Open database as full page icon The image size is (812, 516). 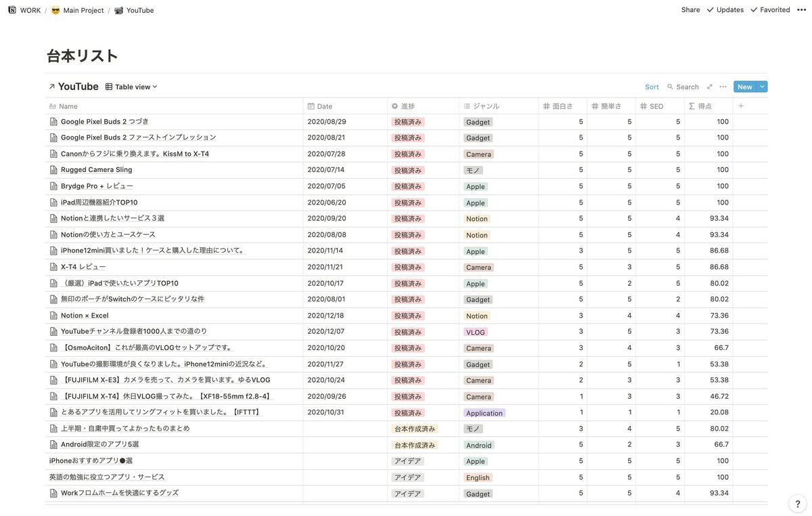click(x=709, y=87)
